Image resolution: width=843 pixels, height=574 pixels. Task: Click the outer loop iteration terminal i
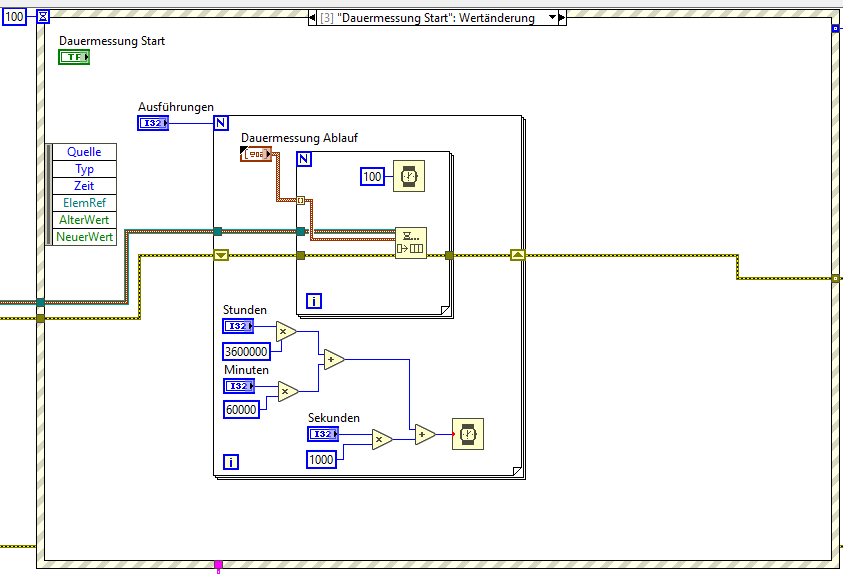231,462
